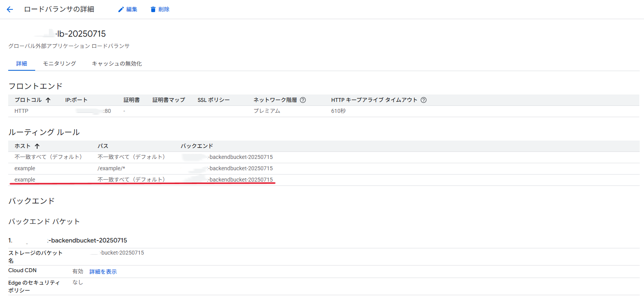Click the pencil 編集 edit button
This screenshot has width=644, height=303.
click(128, 9)
